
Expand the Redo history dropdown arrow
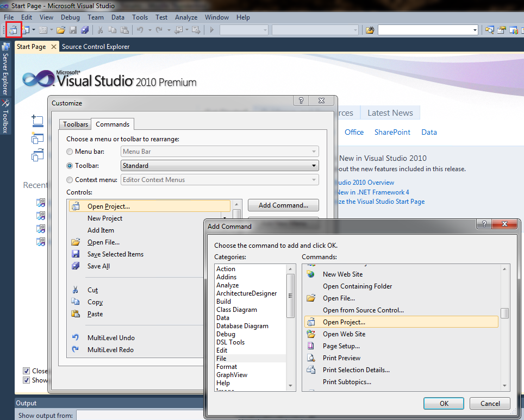(169, 30)
